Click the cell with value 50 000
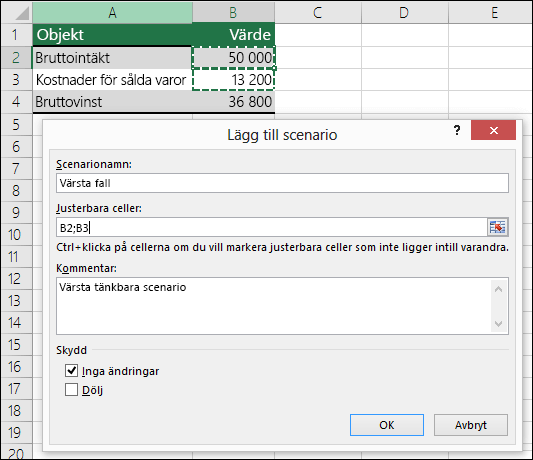This screenshot has width=533, height=460. click(234, 57)
